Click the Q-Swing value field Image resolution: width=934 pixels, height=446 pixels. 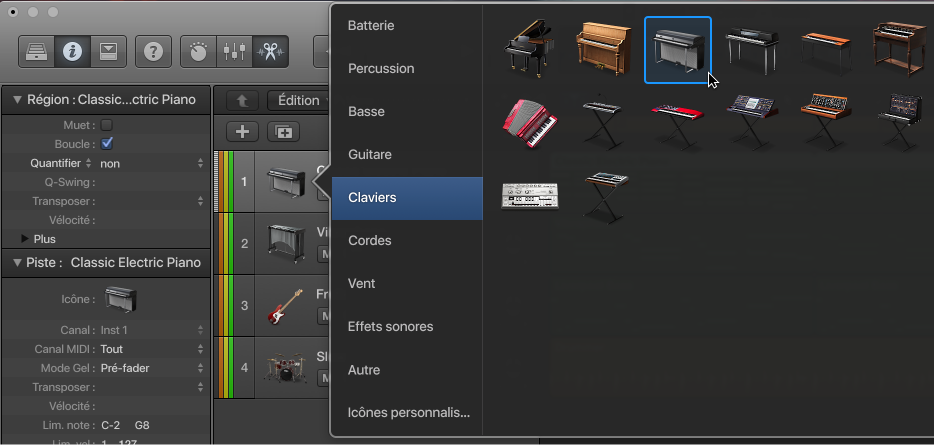pos(152,182)
